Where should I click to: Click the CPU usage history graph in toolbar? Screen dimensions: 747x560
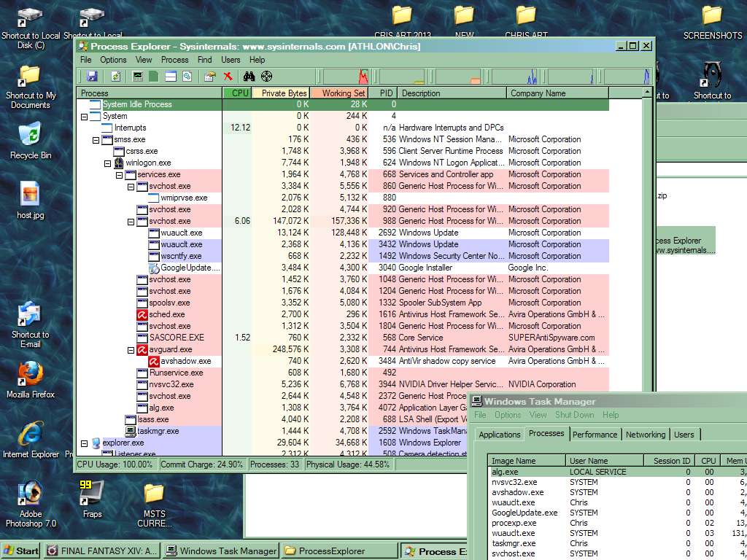pyautogui.click(x=346, y=76)
